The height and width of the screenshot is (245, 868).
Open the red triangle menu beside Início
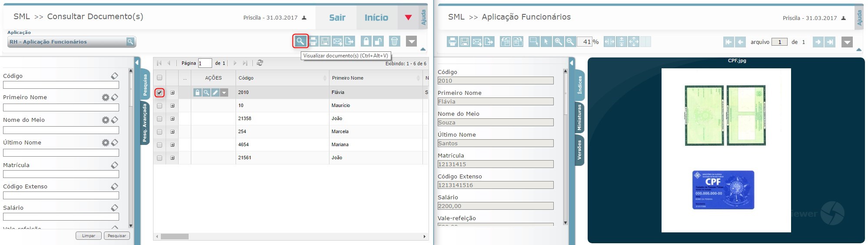[x=408, y=17]
